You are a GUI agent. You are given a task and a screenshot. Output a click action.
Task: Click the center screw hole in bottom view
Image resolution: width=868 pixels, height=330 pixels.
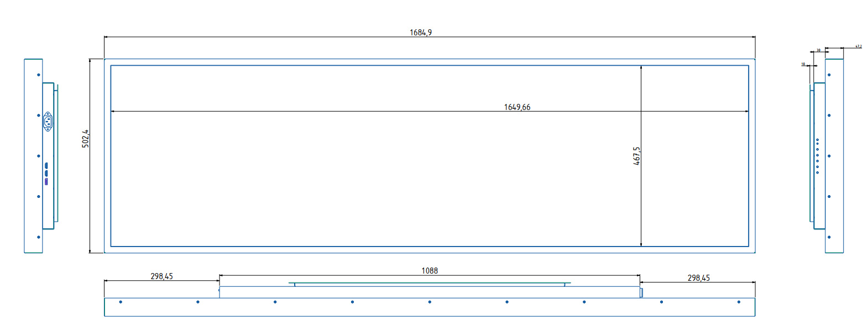(430, 302)
